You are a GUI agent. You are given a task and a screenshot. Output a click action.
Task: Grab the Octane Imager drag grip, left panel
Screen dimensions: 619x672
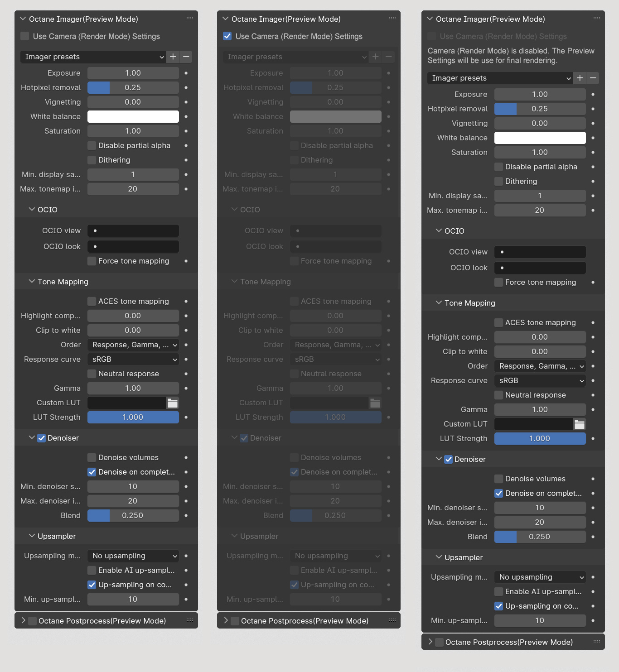pos(190,19)
